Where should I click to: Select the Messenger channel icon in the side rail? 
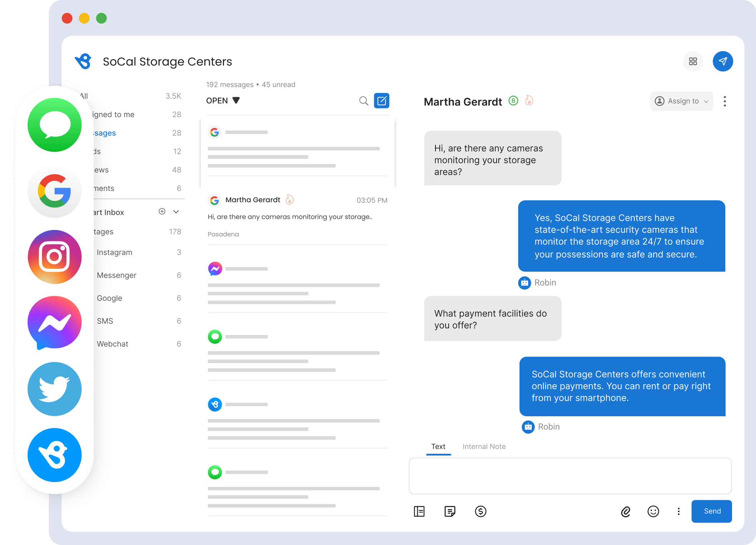tap(54, 322)
